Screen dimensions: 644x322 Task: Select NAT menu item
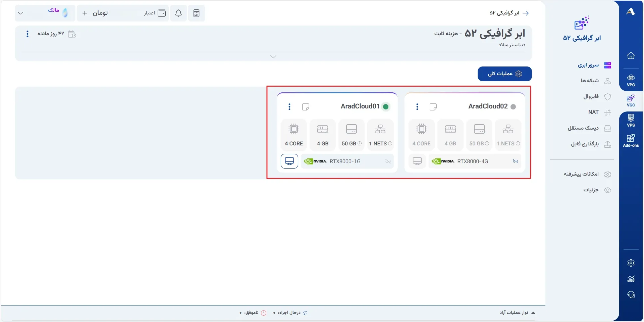(599, 112)
